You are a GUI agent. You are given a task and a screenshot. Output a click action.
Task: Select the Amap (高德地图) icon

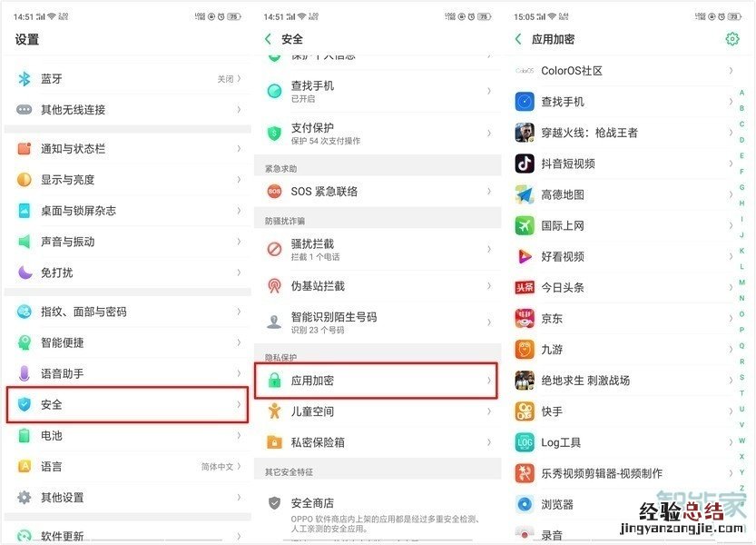click(524, 194)
